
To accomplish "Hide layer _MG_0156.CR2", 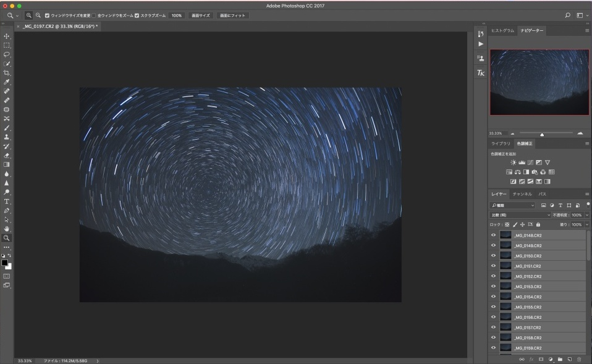I will click(493, 317).
